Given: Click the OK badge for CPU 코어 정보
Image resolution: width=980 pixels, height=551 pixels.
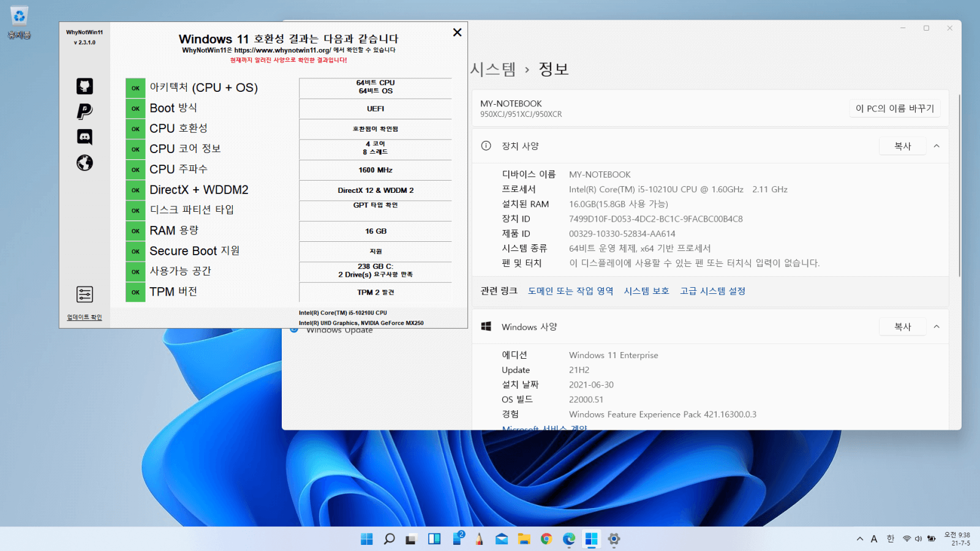Looking at the screenshot, I should (x=135, y=149).
